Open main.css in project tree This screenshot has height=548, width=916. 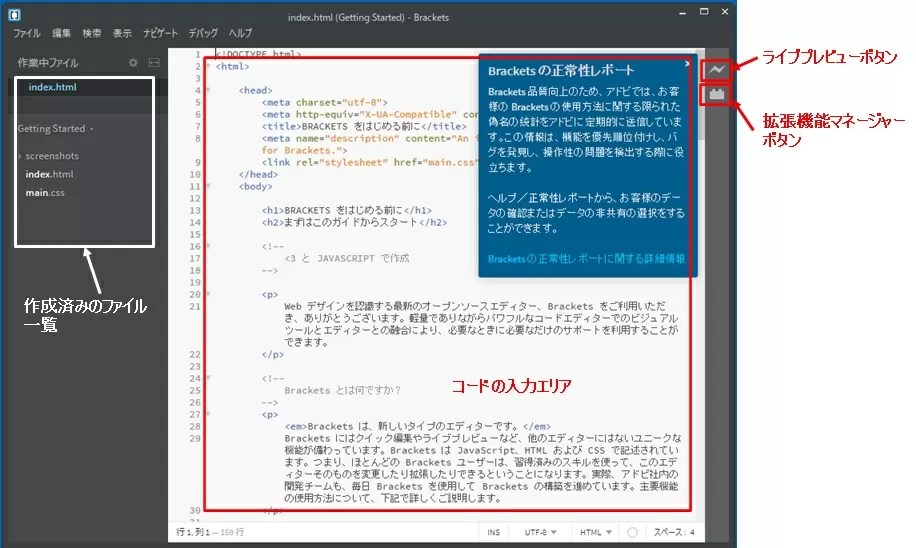[x=45, y=192]
